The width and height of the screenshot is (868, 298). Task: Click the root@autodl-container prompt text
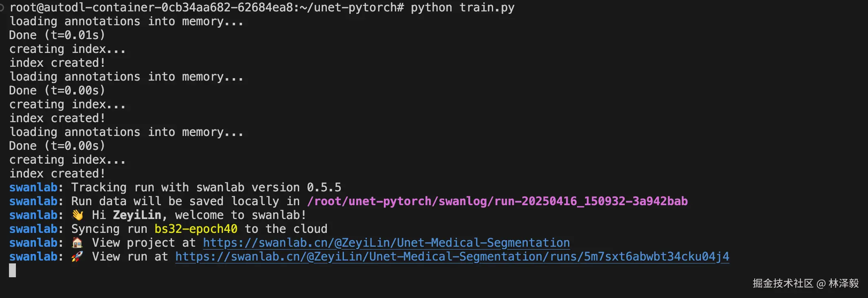(x=155, y=8)
